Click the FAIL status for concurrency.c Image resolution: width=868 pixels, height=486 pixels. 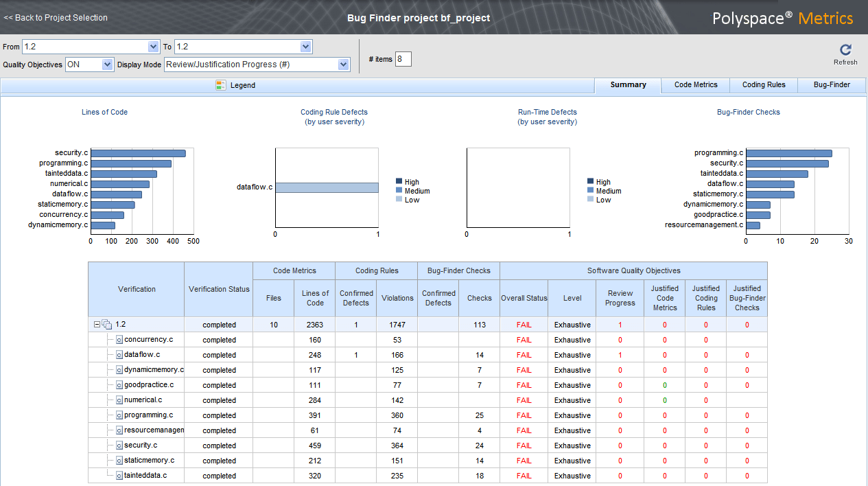[524, 340]
